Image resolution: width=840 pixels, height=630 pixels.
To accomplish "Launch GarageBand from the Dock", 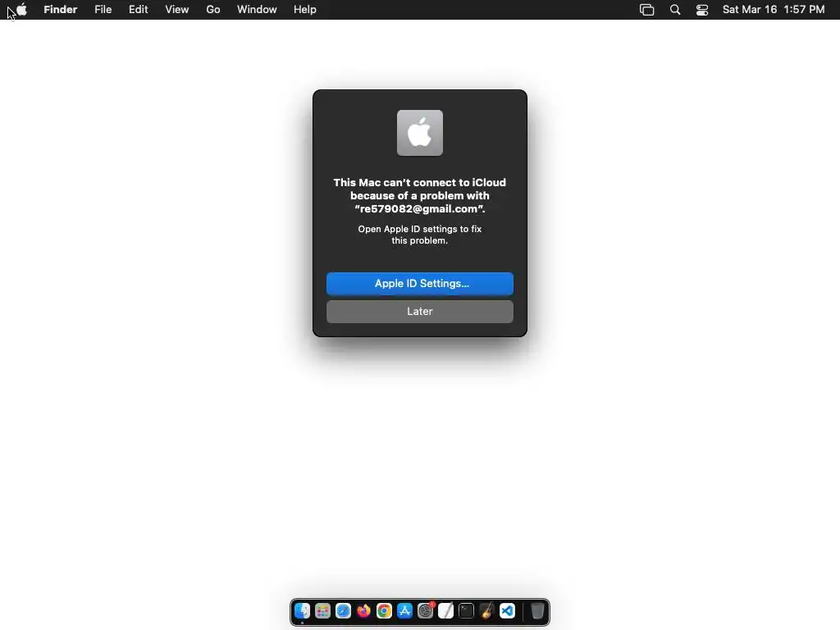I will pyautogui.click(x=487, y=610).
